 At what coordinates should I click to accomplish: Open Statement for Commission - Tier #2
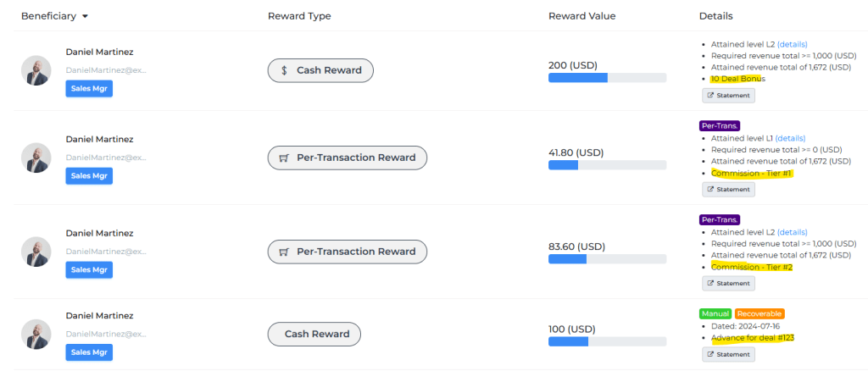(728, 283)
